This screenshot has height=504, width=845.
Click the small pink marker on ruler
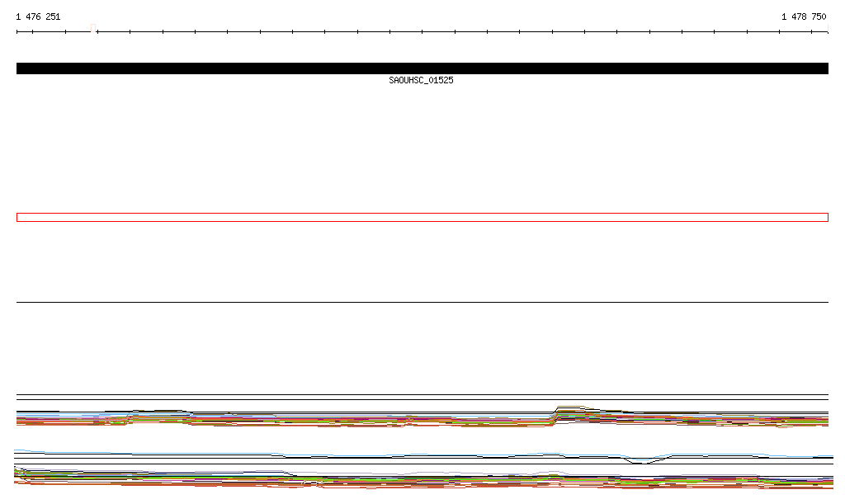(x=93, y=28)
